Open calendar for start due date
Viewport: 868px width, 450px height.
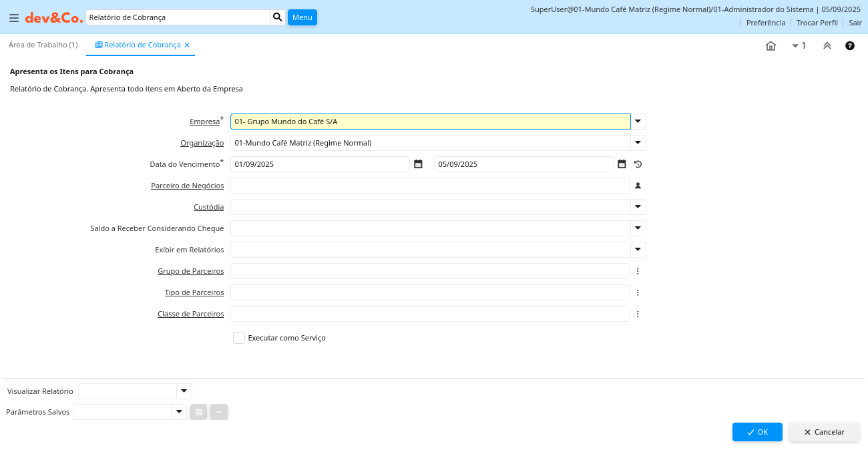tap(419, 164)
